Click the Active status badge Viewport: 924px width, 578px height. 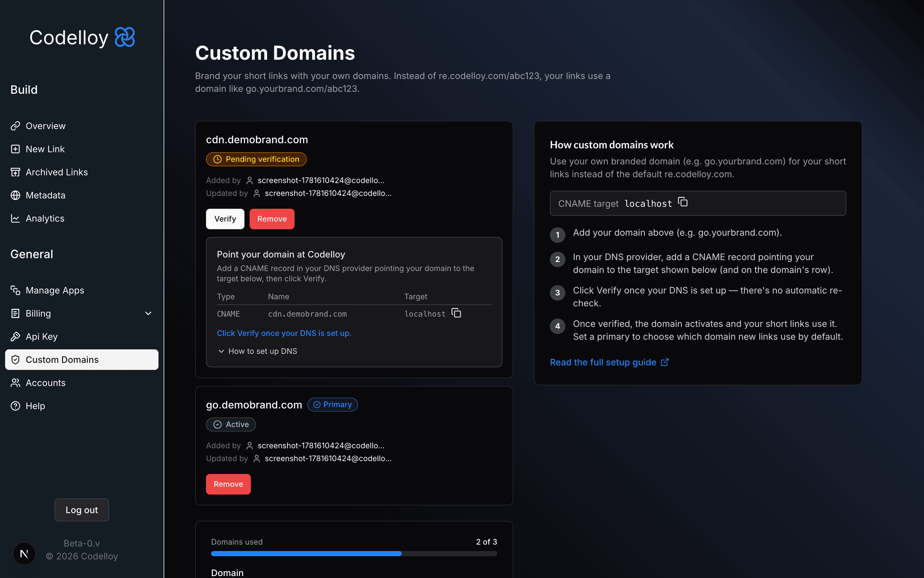click(231, 424)
